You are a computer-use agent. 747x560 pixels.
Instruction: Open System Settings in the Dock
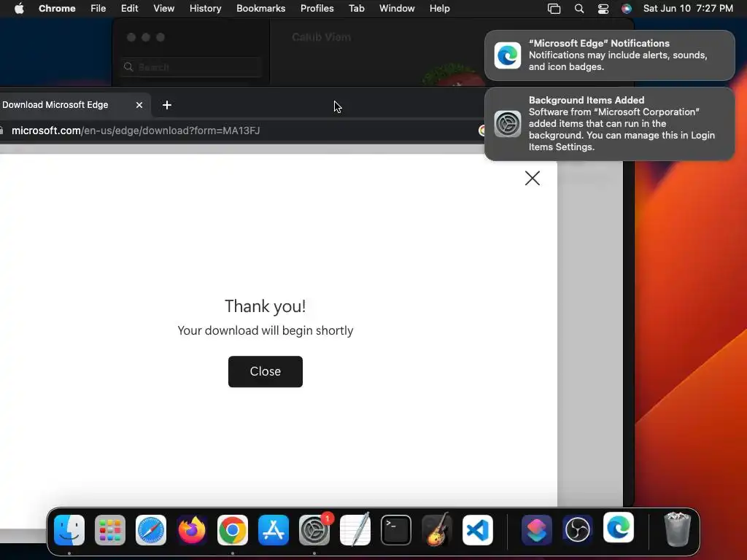(314, 530)
